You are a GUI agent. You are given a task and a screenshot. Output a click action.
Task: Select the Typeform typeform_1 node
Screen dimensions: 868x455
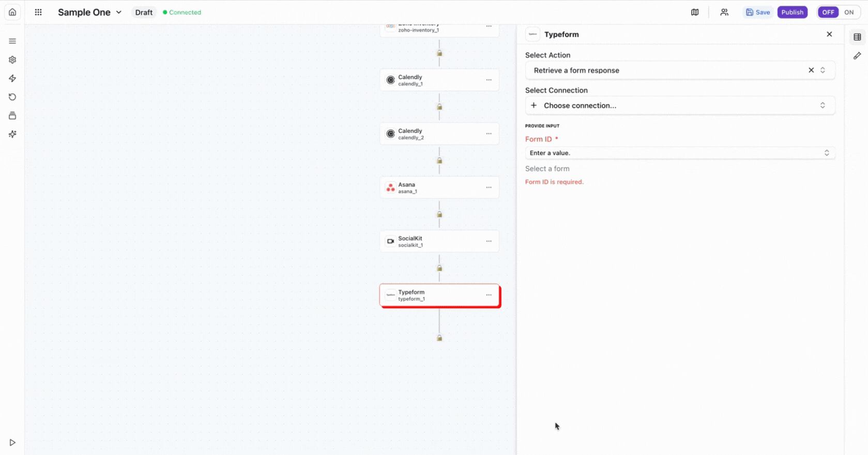(x=439, y=295)
